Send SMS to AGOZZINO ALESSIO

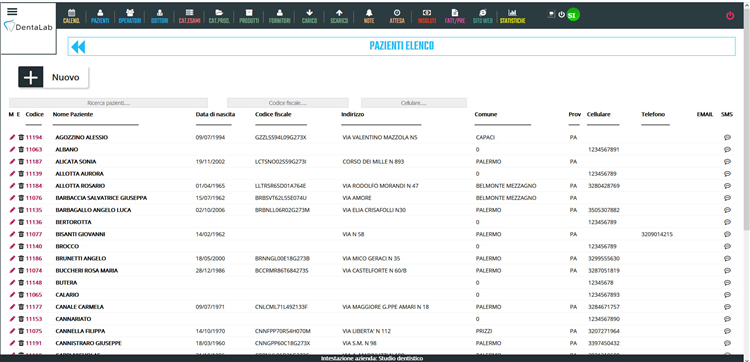728,137
